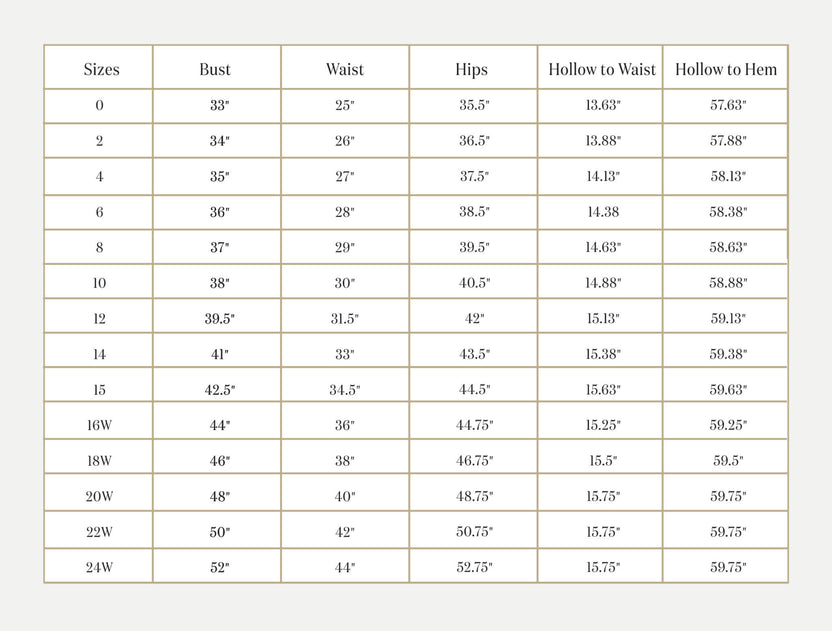This screenshot has height=631, width=832.
Task: Select the size 0 row label
Action: coord(99,105)
